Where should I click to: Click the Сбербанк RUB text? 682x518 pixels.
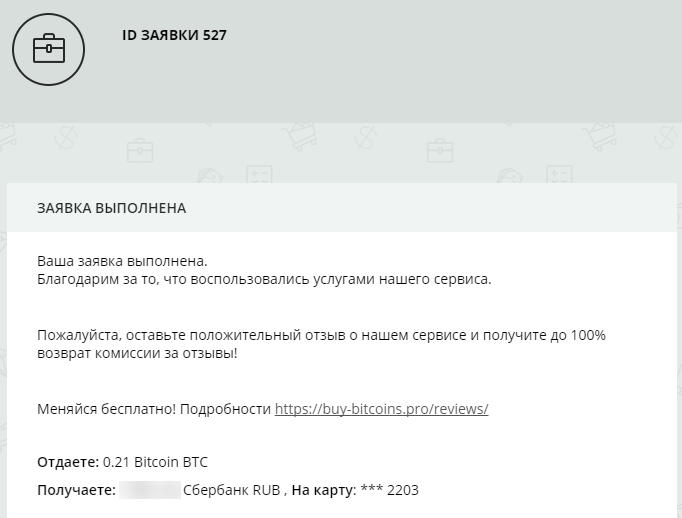[231, 490]
